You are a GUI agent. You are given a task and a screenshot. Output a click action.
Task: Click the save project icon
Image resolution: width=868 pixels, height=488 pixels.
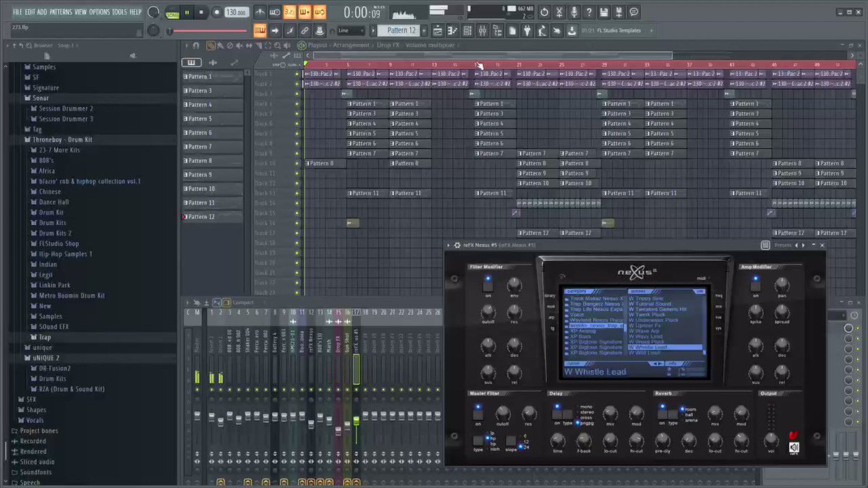604,12
